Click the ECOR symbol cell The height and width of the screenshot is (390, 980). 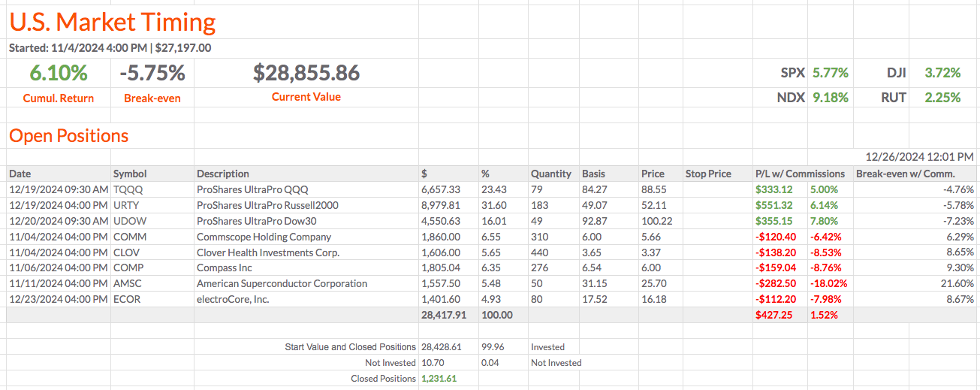point(127,299)
